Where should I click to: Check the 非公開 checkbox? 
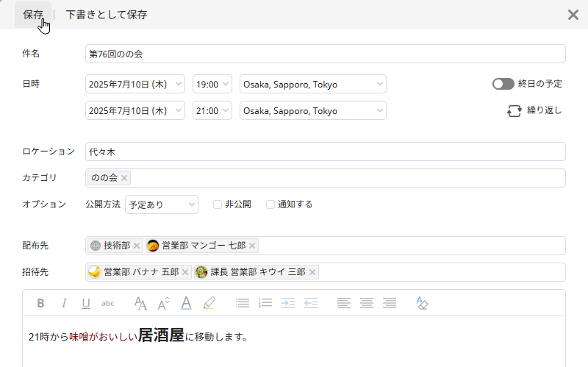218,204
